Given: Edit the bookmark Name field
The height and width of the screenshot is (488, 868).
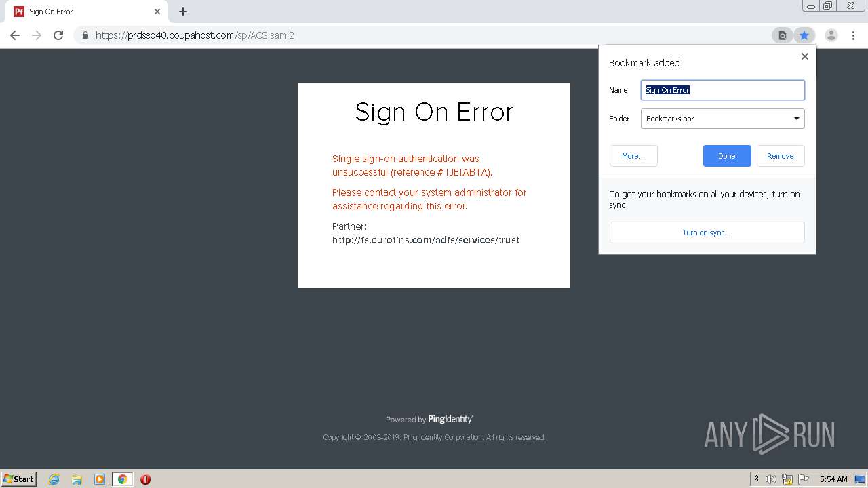Looking at the screenshot, I should coord(723,90).
